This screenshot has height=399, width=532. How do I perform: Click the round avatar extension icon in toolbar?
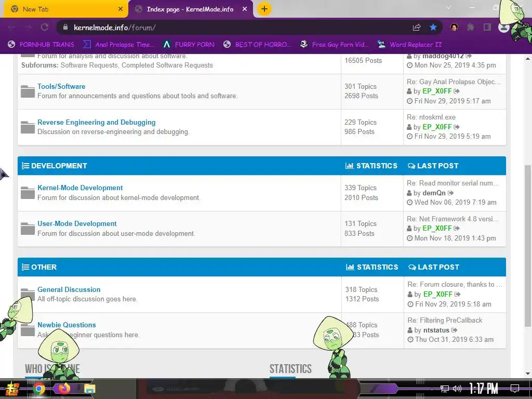[454, 27]
